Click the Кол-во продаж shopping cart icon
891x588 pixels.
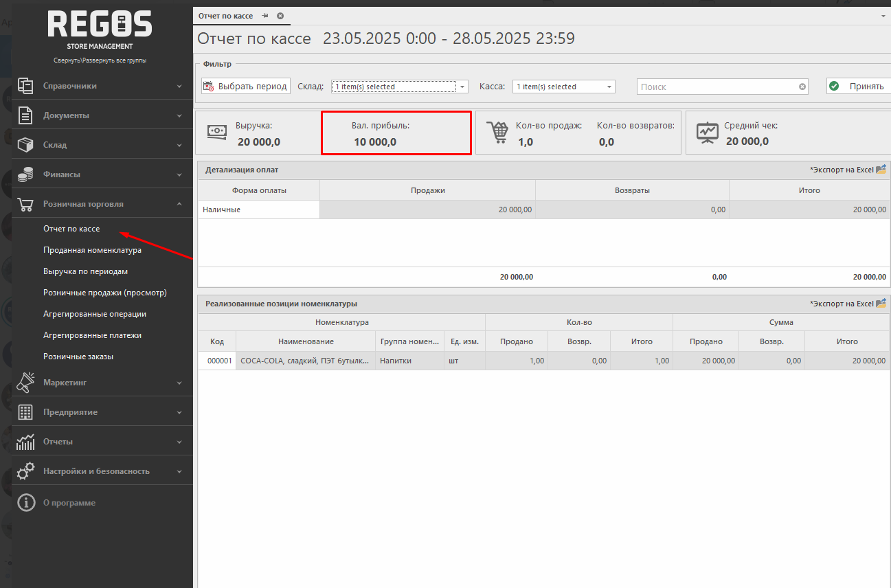tap(496, 132)
